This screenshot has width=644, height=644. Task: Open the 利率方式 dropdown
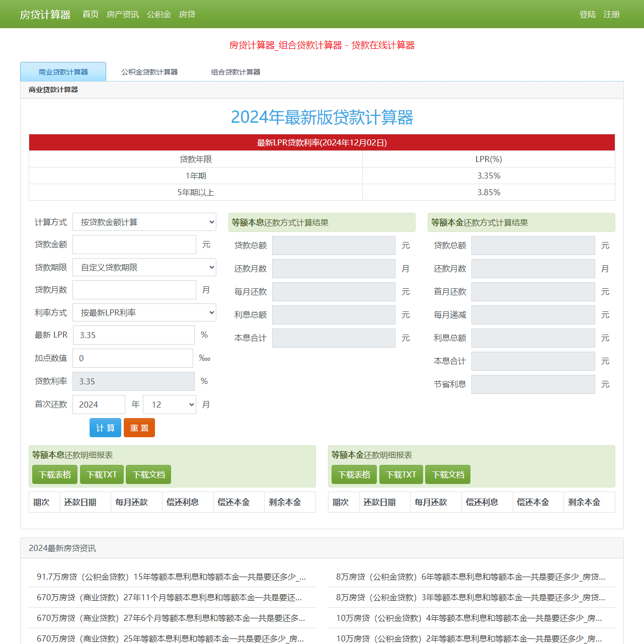[144, 312]
